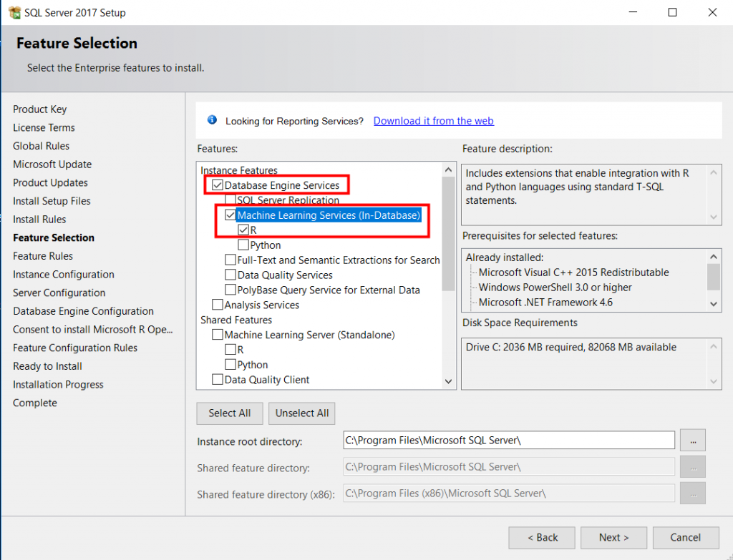Select the Global Rules step
This screenshot has width=733, height=560.
tap(41, 146)
